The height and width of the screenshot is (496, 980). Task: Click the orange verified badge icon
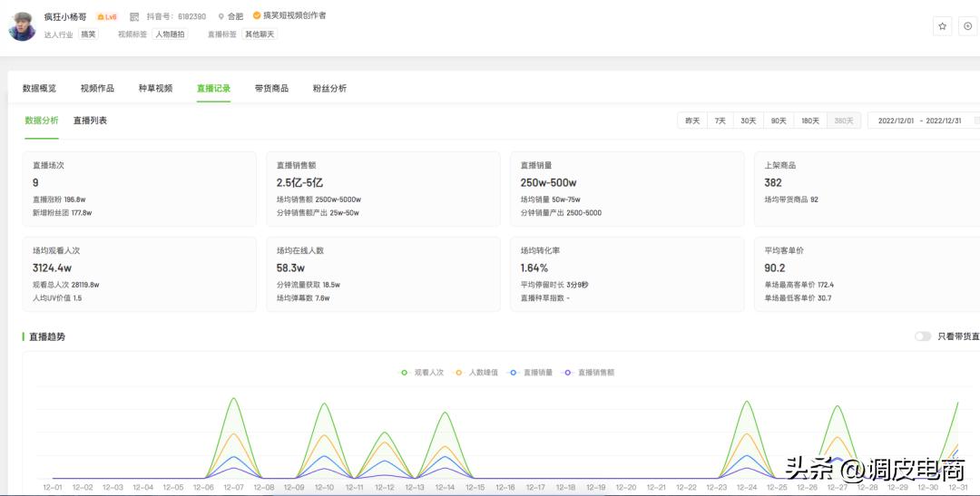pyautogui.click(x=257, y=15)
